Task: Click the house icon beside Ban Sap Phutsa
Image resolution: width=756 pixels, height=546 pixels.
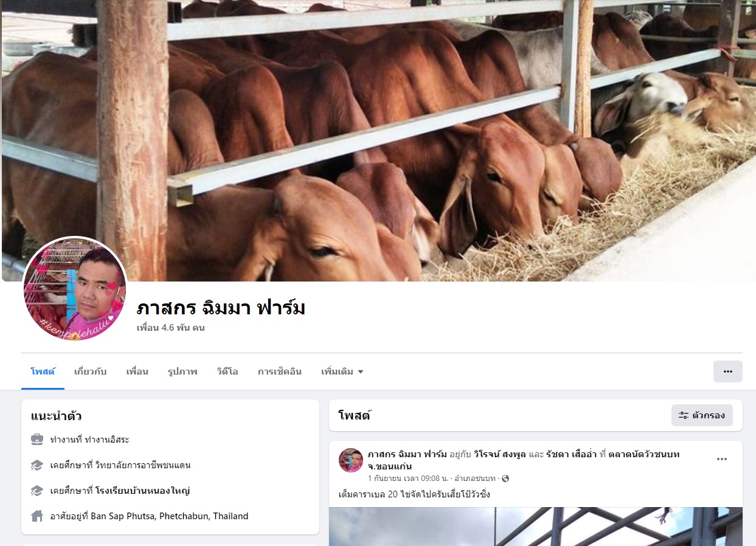Action: (x=37, y=516)
